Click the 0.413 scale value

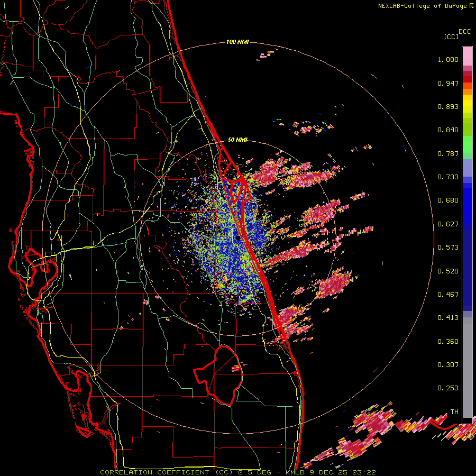448,318
